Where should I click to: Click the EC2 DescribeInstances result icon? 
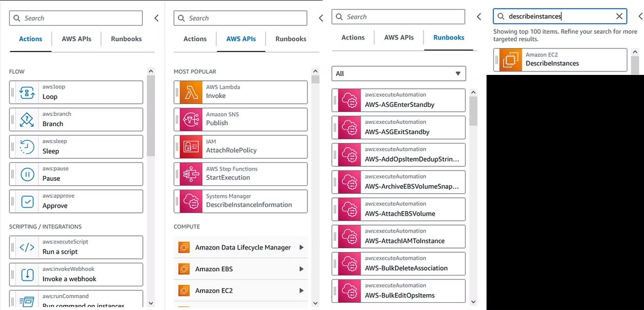[x=511, y=60]
